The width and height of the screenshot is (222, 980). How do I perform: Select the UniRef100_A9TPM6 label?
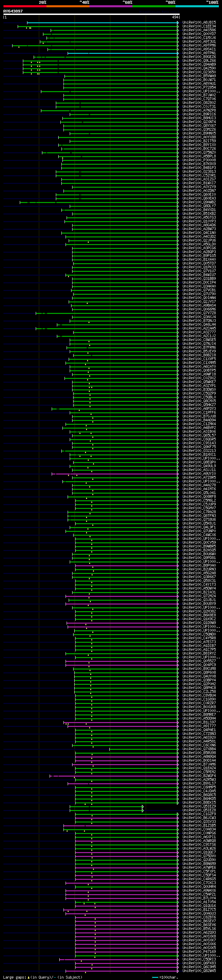tap(199, 45)
